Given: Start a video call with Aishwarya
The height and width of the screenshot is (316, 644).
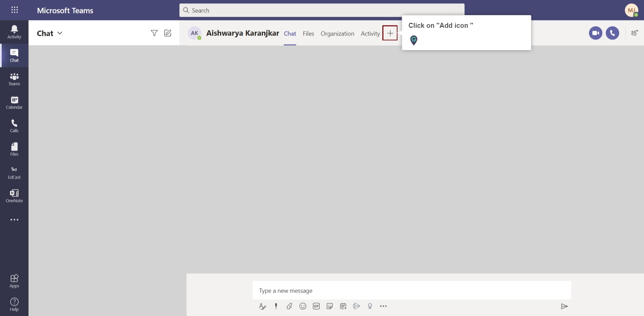Looking at the screenshot, I should [x=596, y=33].
